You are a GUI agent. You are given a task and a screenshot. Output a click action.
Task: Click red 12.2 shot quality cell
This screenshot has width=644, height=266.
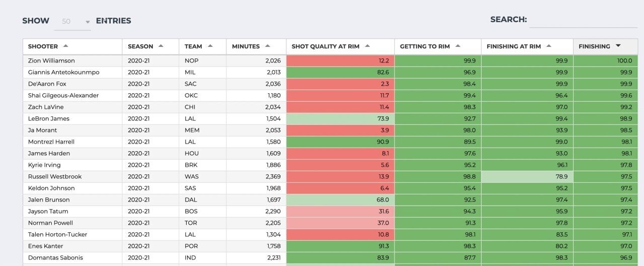[340, 60]
